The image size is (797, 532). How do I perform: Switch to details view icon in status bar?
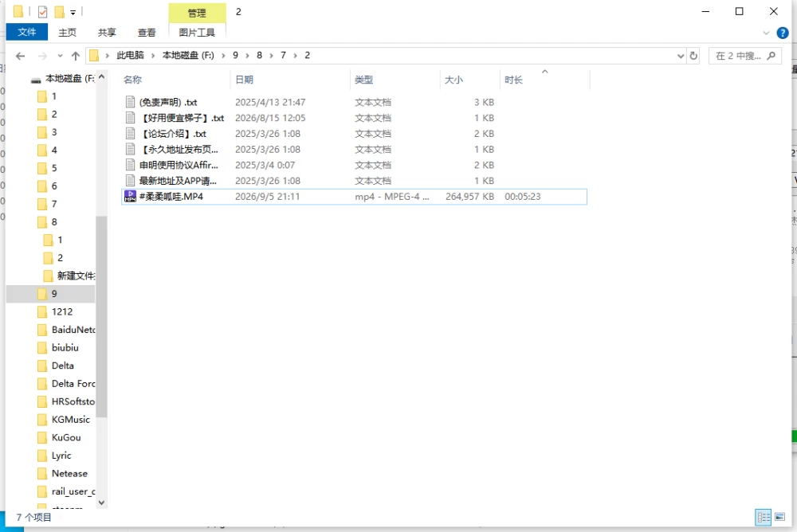pyautogui.click(x=764, y=517)
